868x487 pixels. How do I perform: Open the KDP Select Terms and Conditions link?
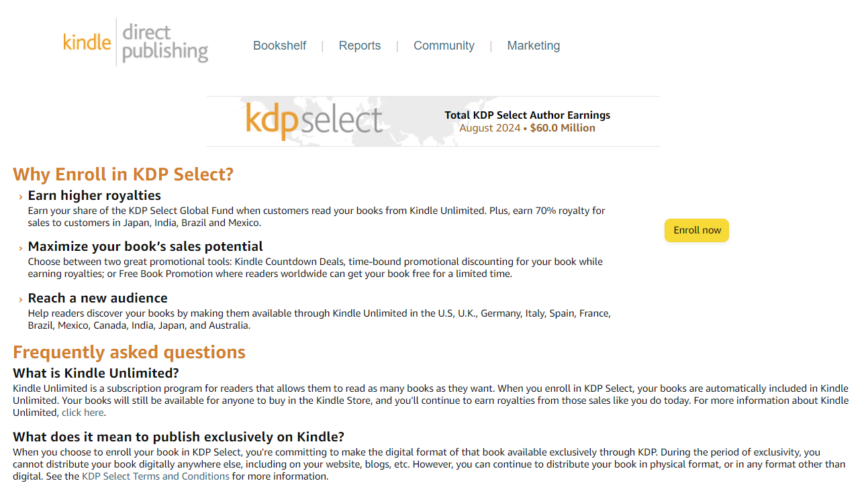point(155,476)
